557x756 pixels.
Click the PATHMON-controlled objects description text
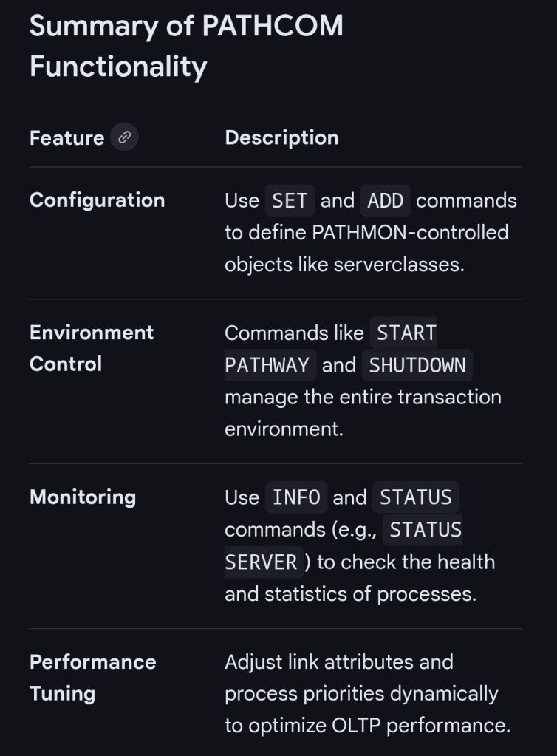(x=366, y=248)
